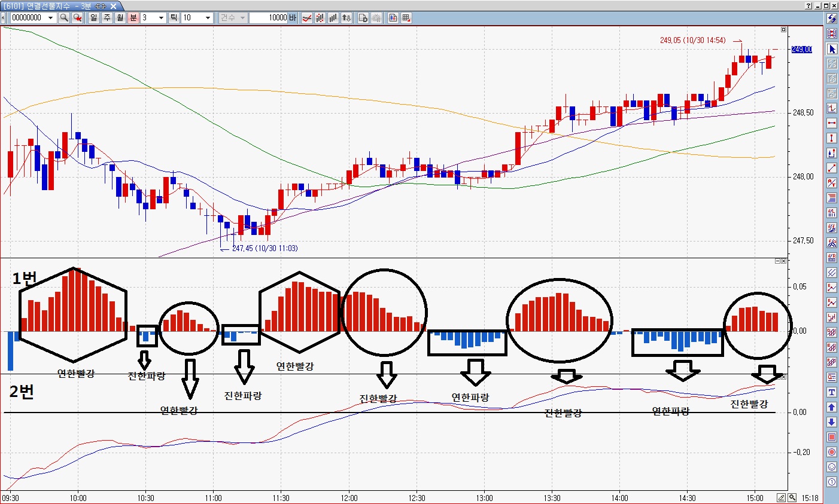
Task: Select the vertical line drawing tool
Action: pyautogui.click(x=832, y=138)
